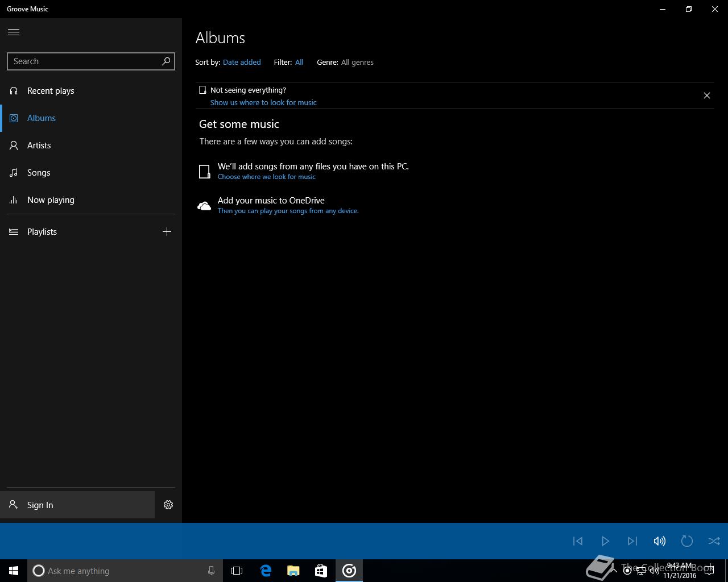728x582 pixels.
Task: Open Recent plays
Action: [x=91, y=91]
